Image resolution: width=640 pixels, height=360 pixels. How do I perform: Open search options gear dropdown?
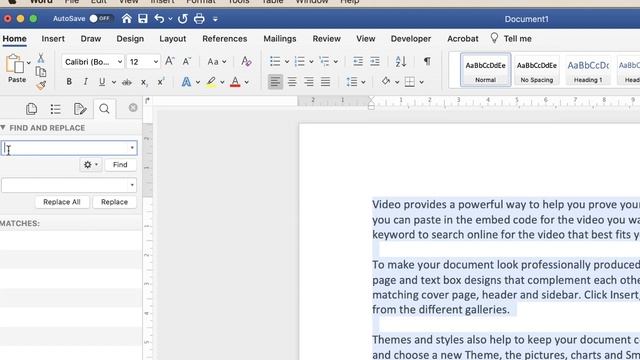coord(91,164)
